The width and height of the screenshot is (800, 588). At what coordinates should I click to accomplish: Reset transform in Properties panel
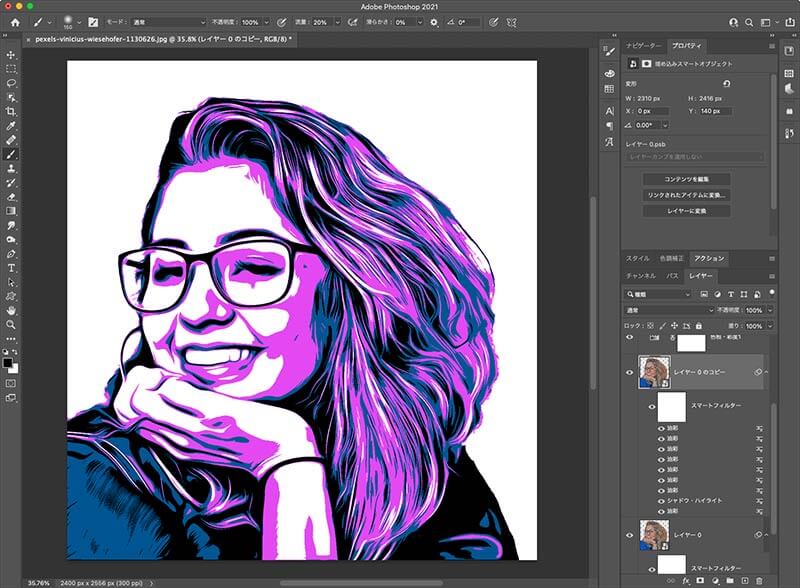click(727, 84)
